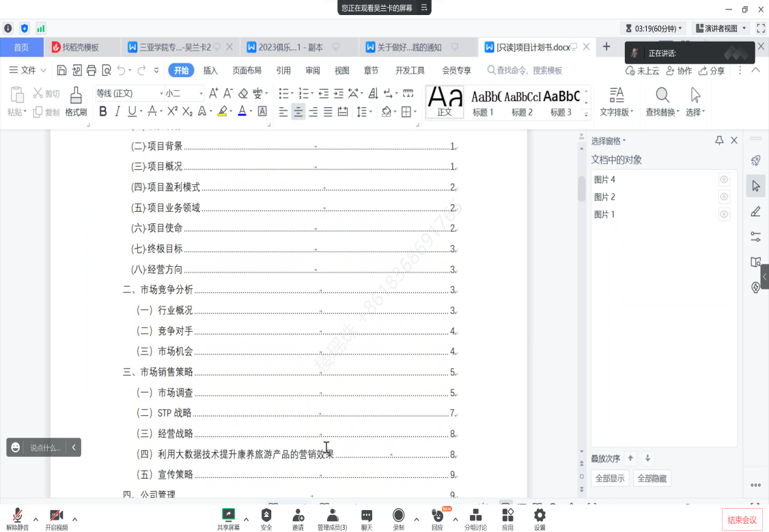Click the center align paragraph icon
The width and height of the screenshot is (769, 532).
point(298,111)
